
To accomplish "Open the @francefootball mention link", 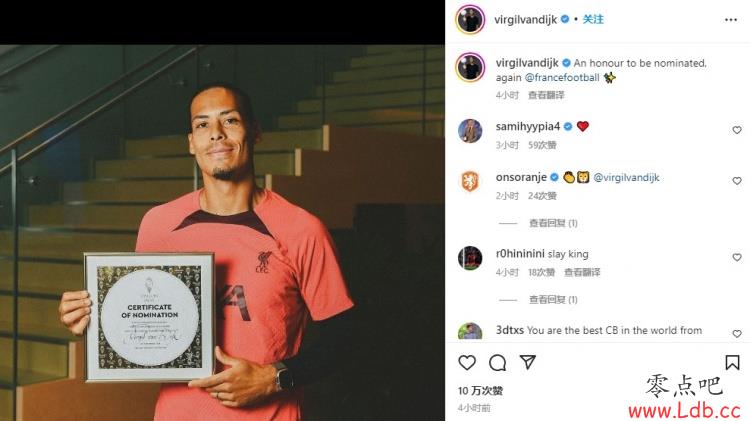I will 562,78.
